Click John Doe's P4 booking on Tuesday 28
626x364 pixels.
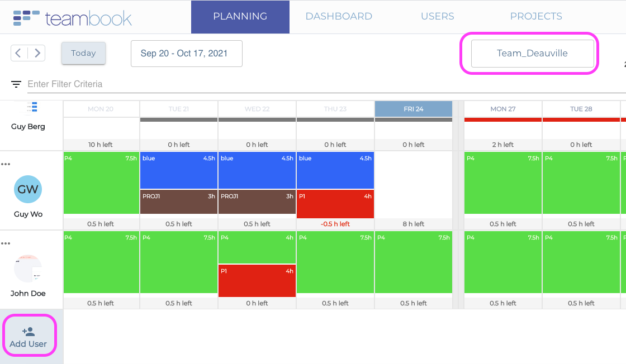click(581, 262)
